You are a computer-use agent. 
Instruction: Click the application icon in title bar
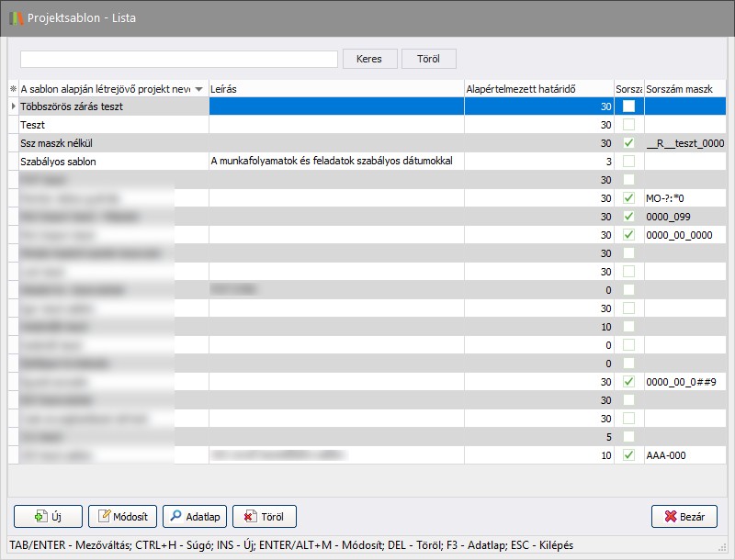16,17
